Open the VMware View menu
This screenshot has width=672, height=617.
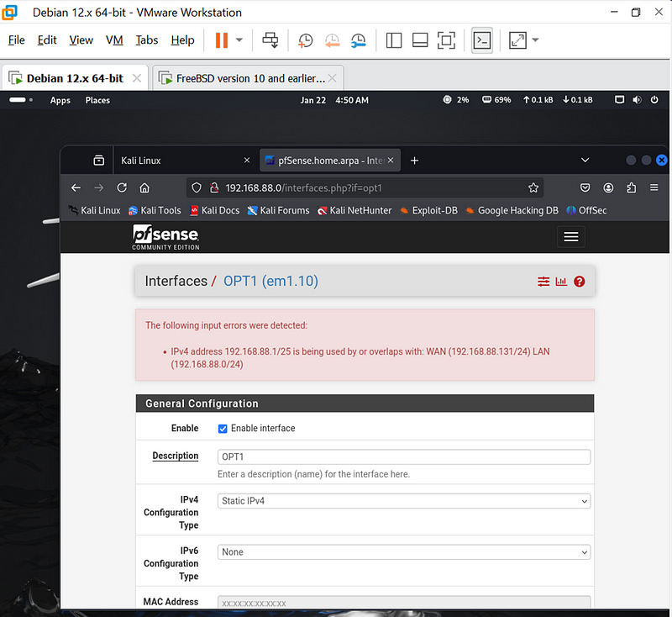click(x=81, y=40)
